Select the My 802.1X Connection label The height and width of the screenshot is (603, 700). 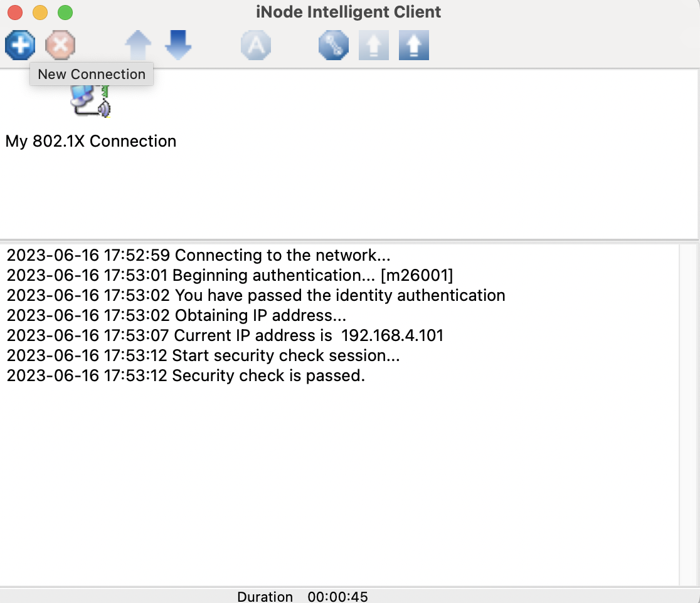point(90,141)
